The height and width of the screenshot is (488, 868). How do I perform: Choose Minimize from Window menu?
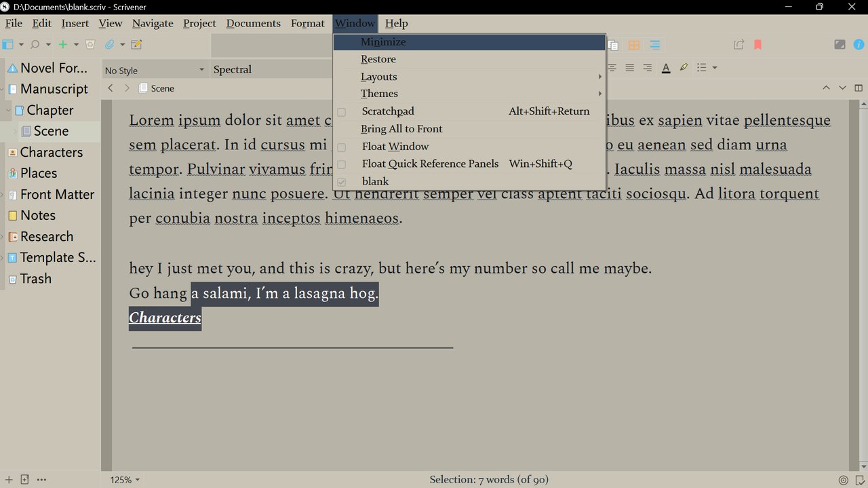click(x=469, y=42)
